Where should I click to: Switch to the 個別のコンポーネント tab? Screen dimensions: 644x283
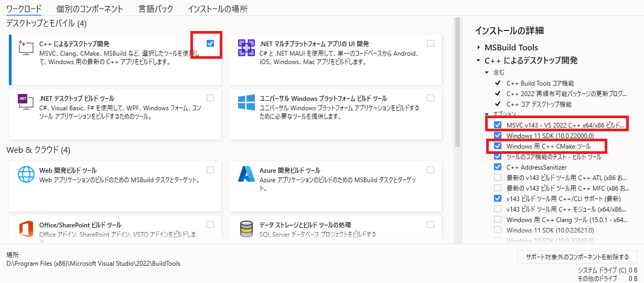(90, 9)
